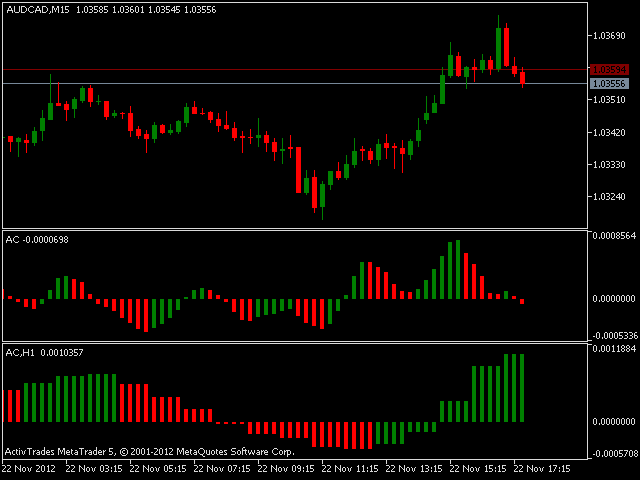
Task: Click the 1.03330 price scale label
Action: pos(609,164)
